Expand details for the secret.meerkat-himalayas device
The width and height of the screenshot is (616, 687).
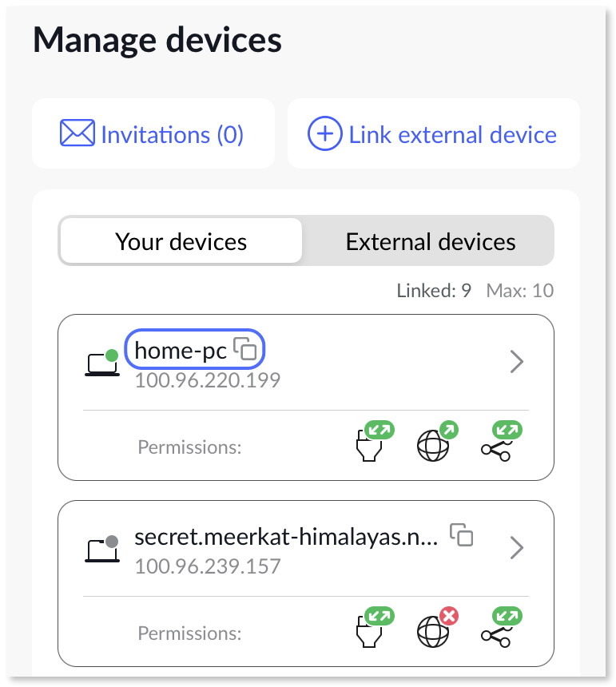[517, 548]
